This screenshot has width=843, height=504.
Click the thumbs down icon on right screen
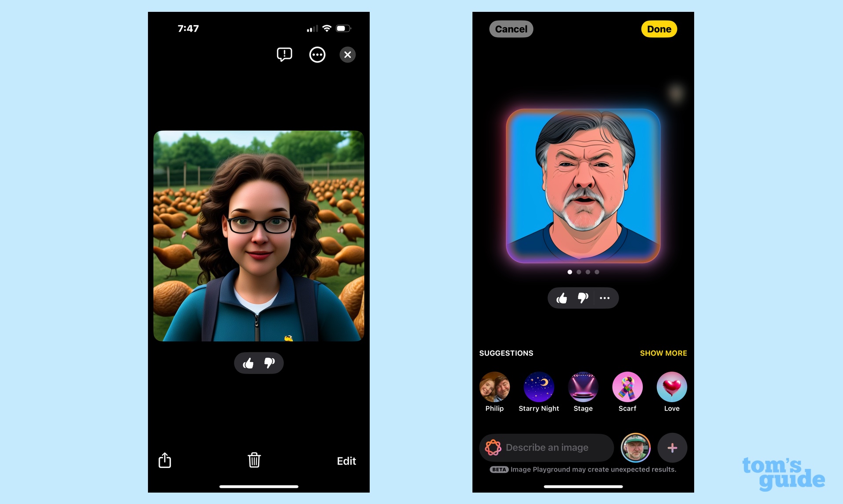[583, 298]
